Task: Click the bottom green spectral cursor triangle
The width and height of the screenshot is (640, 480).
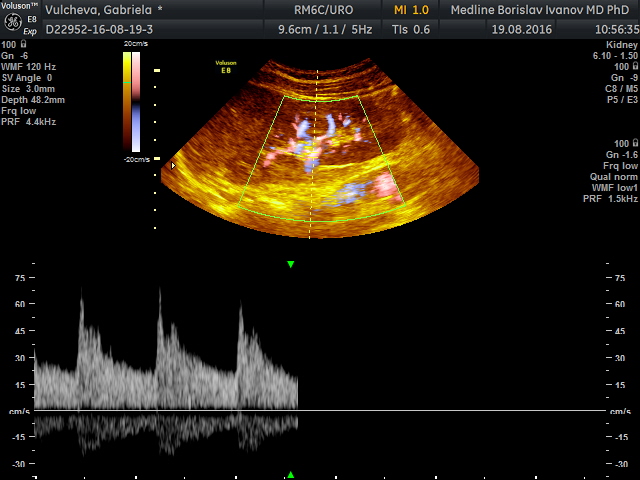Action: [x=291, y=475]
